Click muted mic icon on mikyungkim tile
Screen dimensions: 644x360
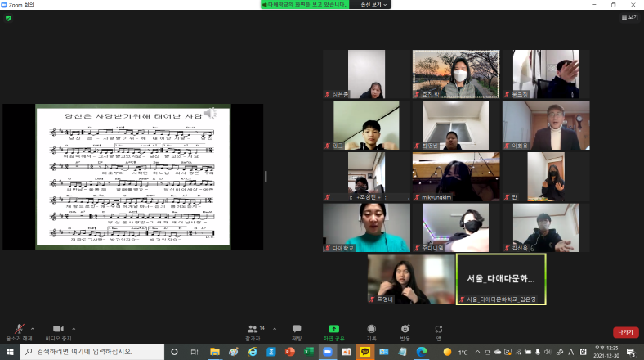[x=417, y=197]
